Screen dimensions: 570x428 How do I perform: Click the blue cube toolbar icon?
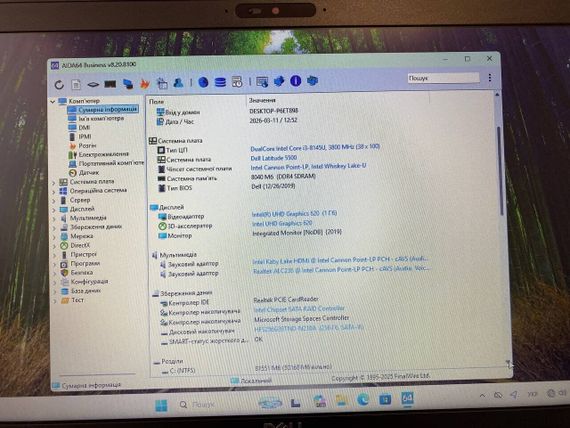coord(312,80)
